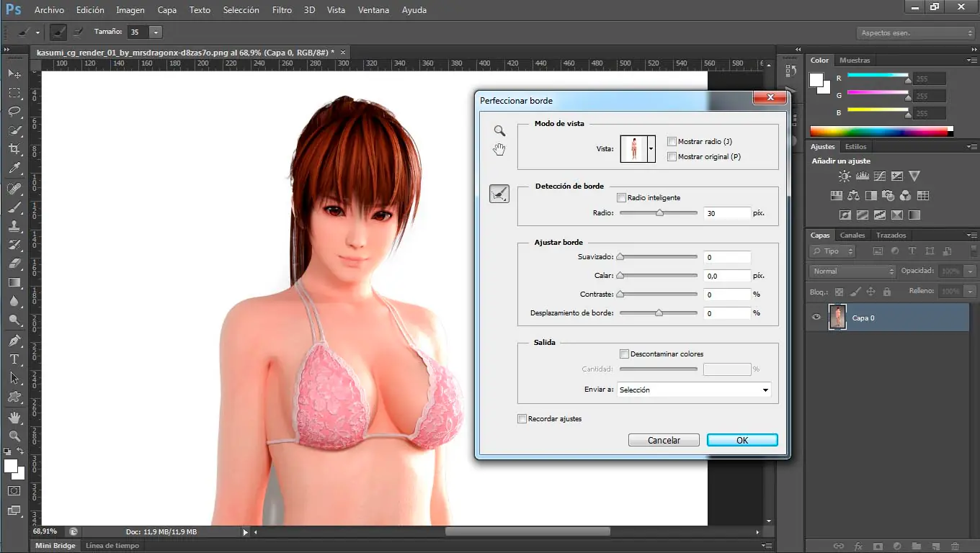980x553 pixels.
Task: Activate the Eyedropper tool
Action: tap(14, 168)
